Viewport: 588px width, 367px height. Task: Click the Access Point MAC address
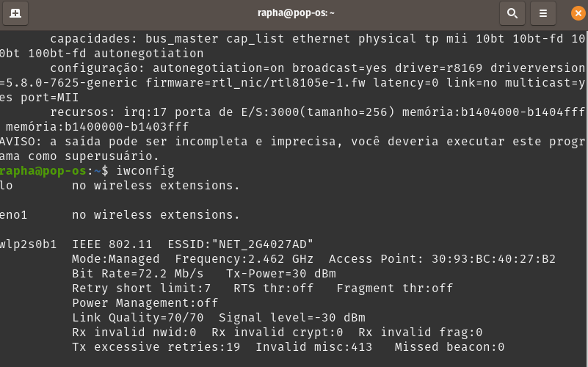(x=493, y=259)
